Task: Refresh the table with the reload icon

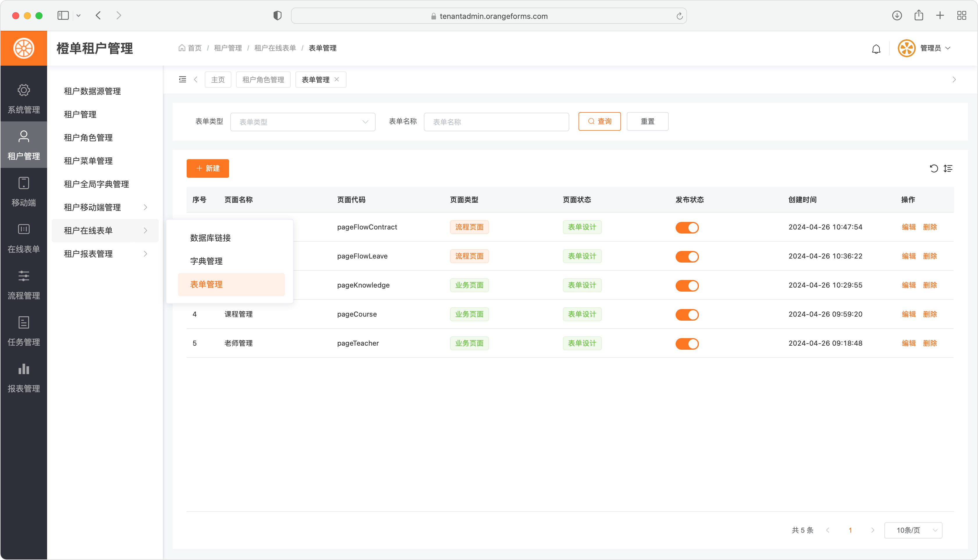Action: pos(934,168)
